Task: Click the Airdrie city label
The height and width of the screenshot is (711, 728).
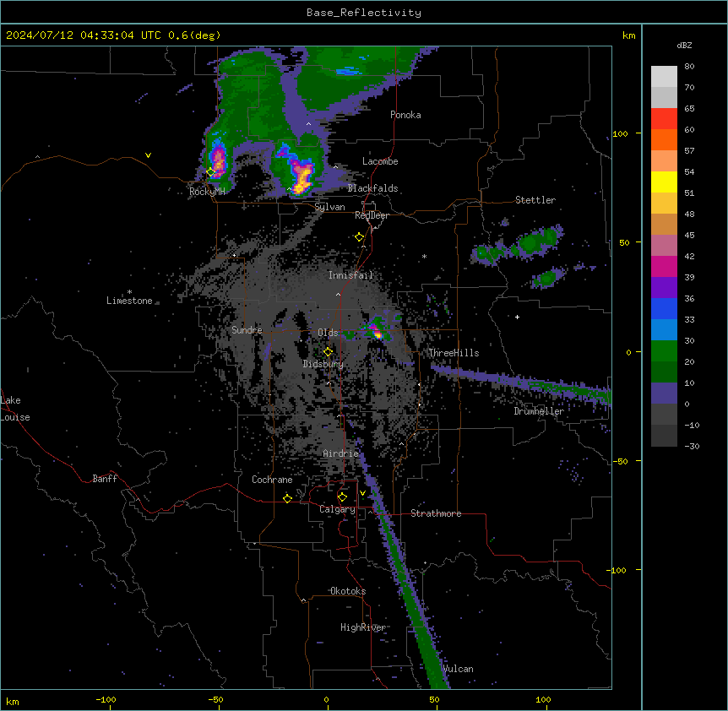Action: [x=340, y=453]
